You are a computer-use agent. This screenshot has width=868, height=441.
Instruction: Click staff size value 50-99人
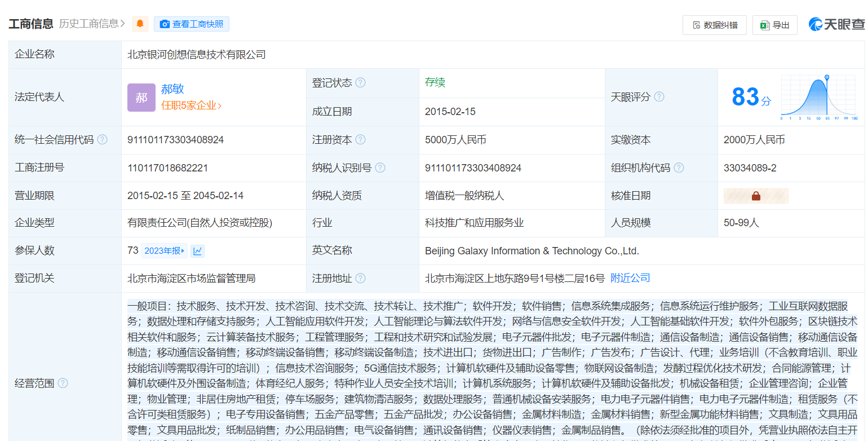[x=741, y=223]
